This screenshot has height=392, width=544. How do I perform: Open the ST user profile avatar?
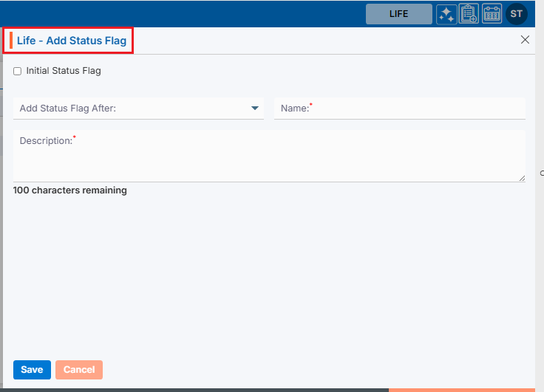517,14
